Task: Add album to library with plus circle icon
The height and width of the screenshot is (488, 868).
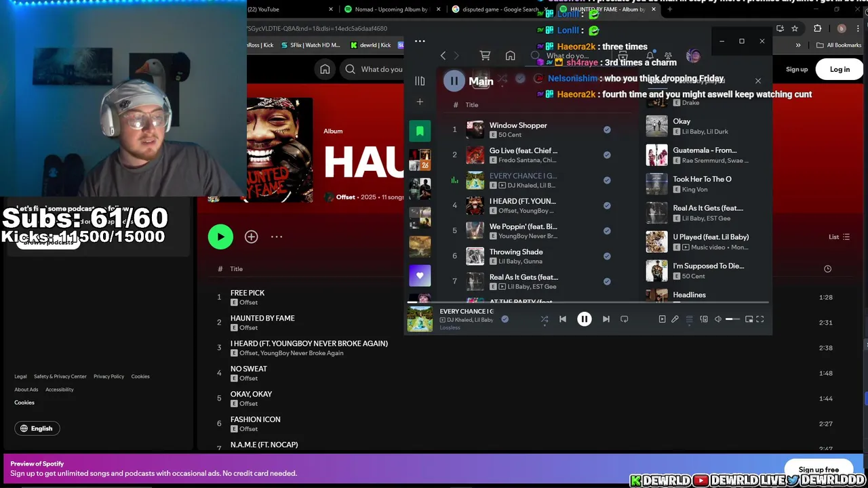Action: click(x=251, y=237)
